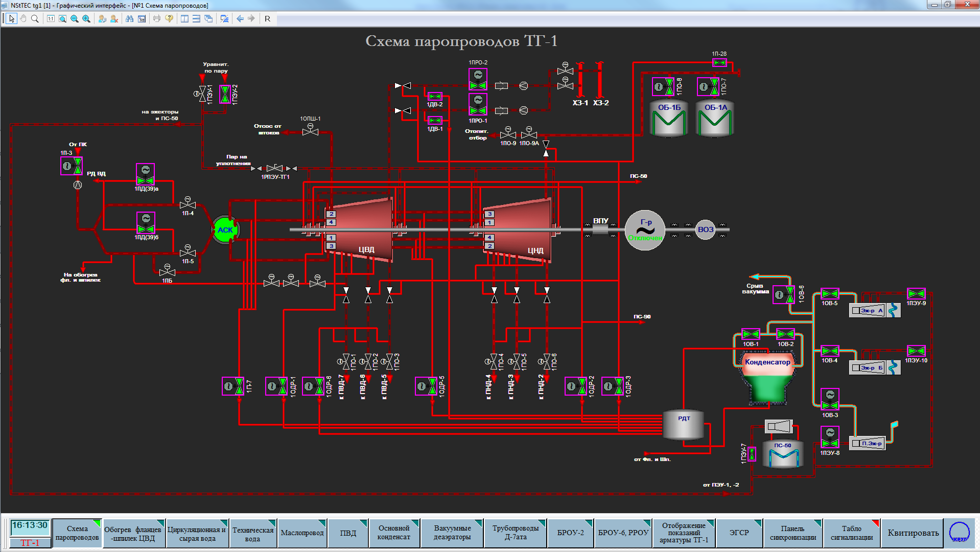The image size is (980, 552).
Task: Click the ТГ-1 indicator under the clock
Action: pos(30,543)
